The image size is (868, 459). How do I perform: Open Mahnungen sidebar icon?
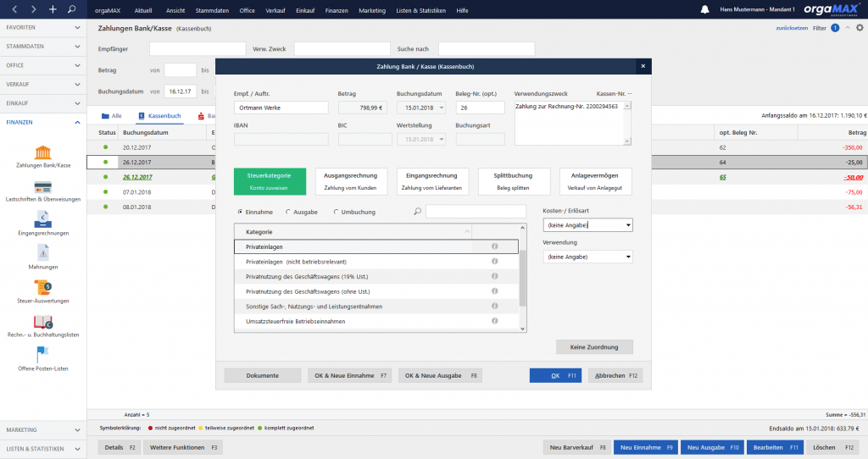click(x=43, y=254)
